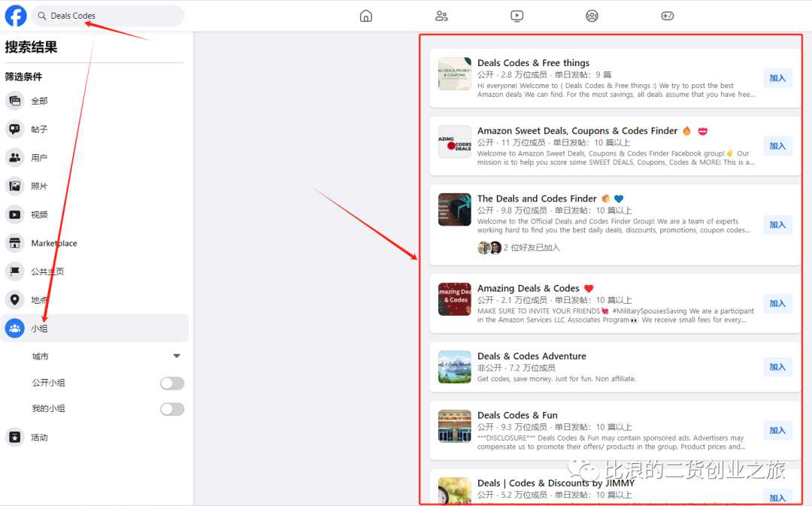This screenshot has width=812, height=506.
Task: Click The Deals and Codes Finder thumbnail
Action: [455, 210]
